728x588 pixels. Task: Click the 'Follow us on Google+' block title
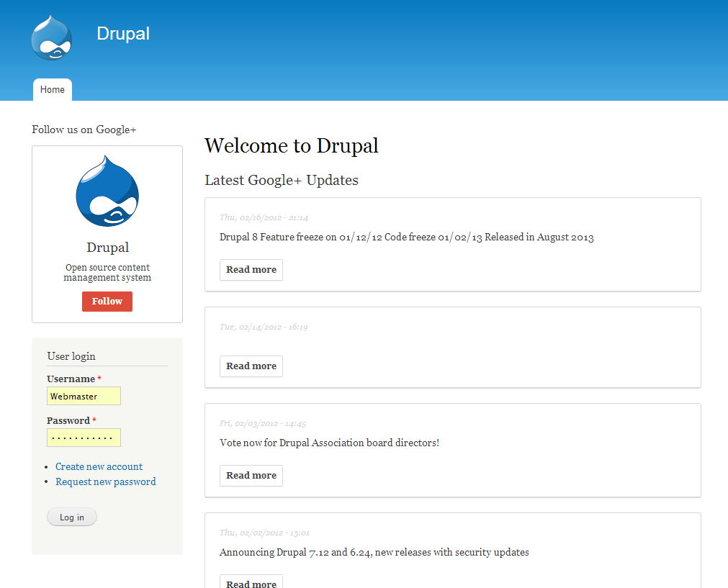(x=84, y=130)
